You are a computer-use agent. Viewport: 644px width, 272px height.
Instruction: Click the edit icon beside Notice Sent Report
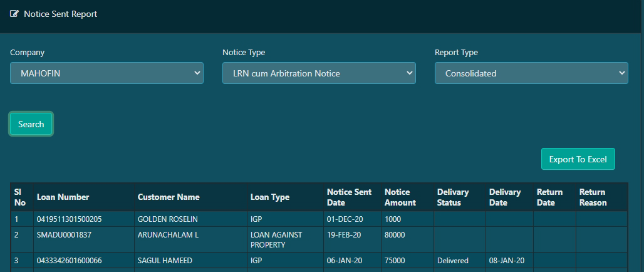(x=14, y=14)
